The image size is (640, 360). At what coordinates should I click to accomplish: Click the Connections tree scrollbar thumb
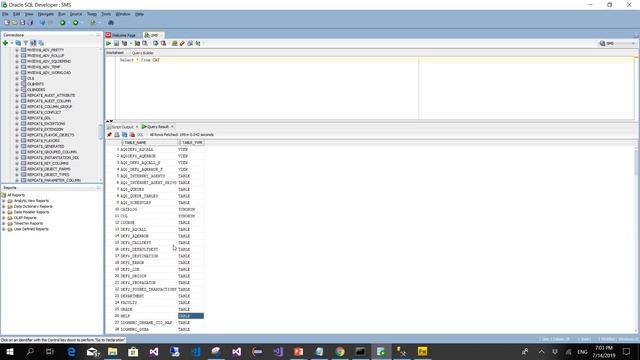click(101, 132)
